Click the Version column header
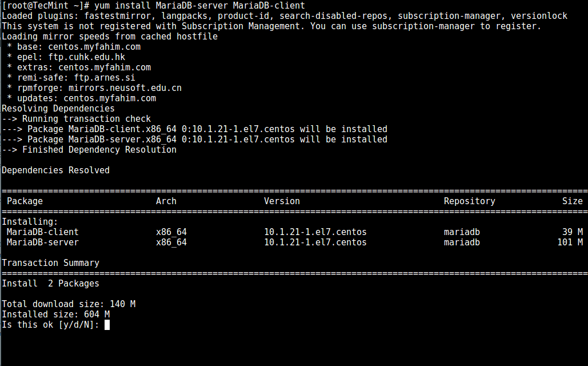The image size is (588, 366). click(x=282, y=201)
